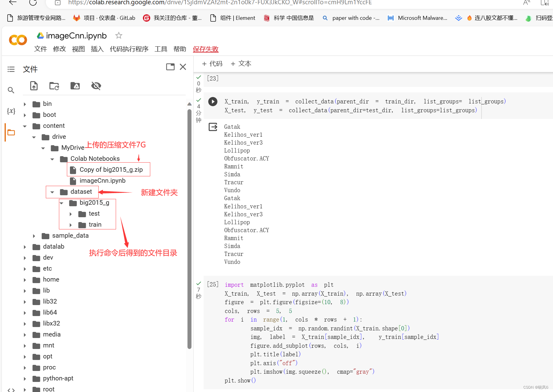Open the files panel in a new tab icon
553x392 pixels.
tap(170, 67)
